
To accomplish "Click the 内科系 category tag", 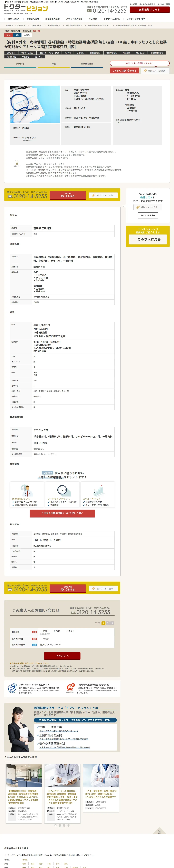I will tap(27, 35).
